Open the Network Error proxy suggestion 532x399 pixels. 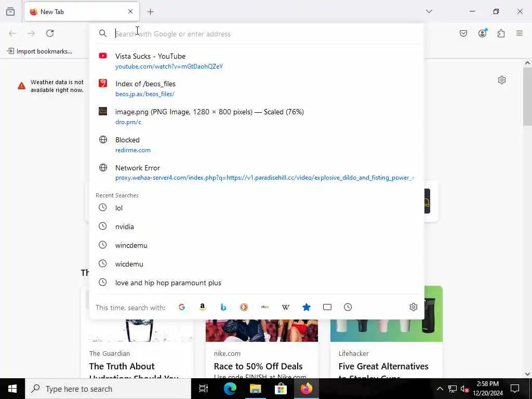tap(257, 172)
